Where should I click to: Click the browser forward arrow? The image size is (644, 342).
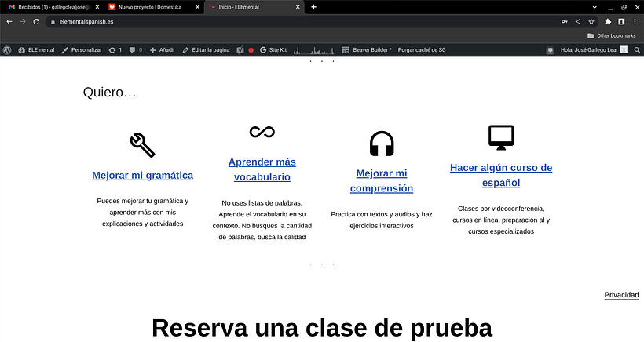[x=23, y=22]
